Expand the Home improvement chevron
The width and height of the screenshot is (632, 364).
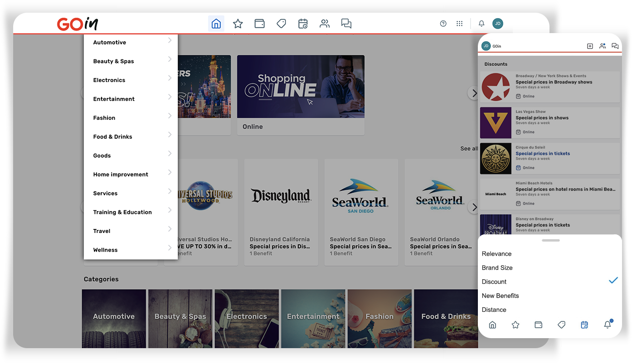click(170, 172)
